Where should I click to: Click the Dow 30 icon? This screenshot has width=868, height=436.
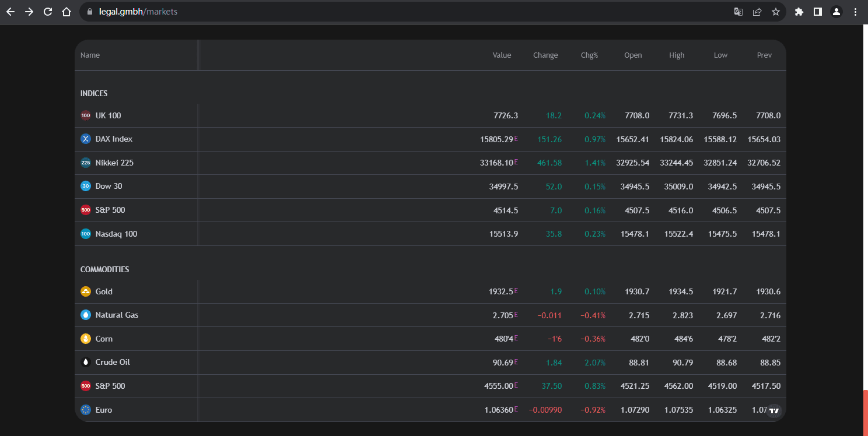(86, 186)
